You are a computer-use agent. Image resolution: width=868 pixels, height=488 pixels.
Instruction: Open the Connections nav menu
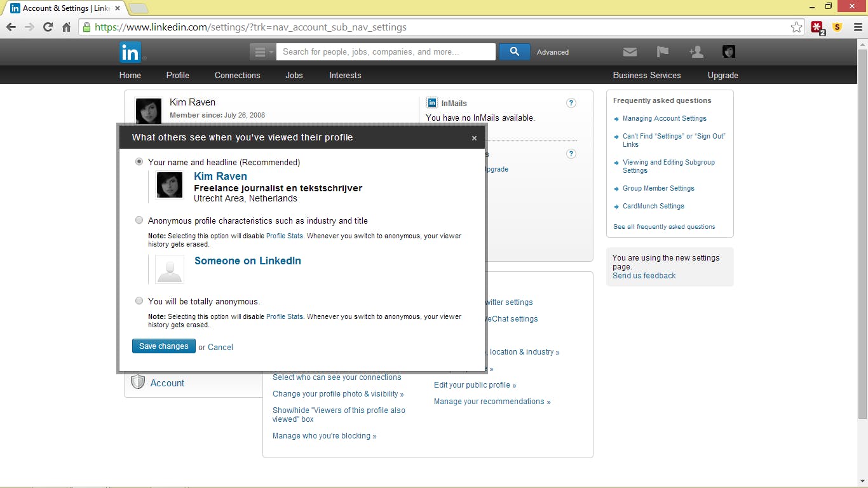coord(238,75)
